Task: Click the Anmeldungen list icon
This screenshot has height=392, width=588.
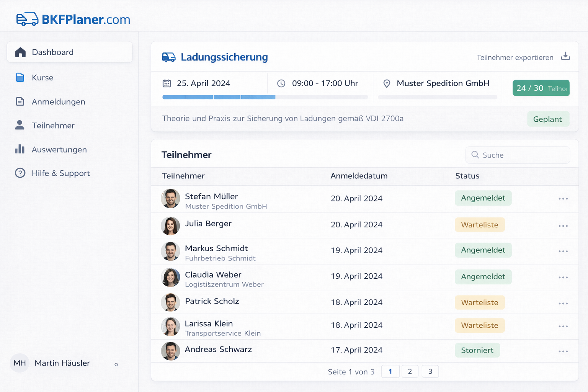Action: (20, 101)
